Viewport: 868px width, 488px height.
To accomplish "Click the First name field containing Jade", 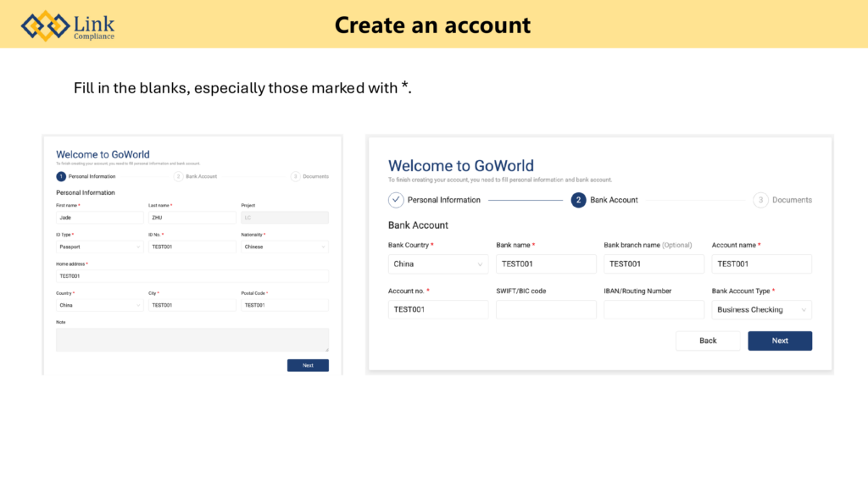I will [x=99, y=218].
